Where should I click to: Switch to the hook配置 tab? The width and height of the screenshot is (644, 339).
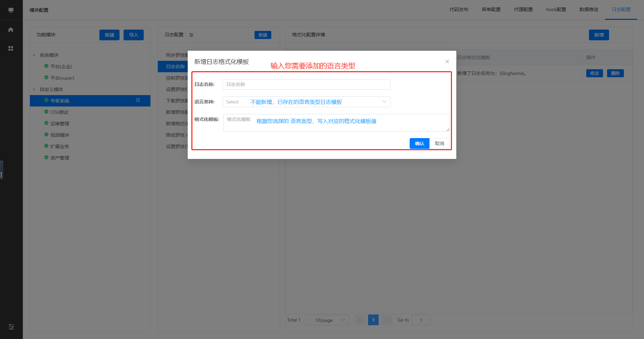coord(556,9)
